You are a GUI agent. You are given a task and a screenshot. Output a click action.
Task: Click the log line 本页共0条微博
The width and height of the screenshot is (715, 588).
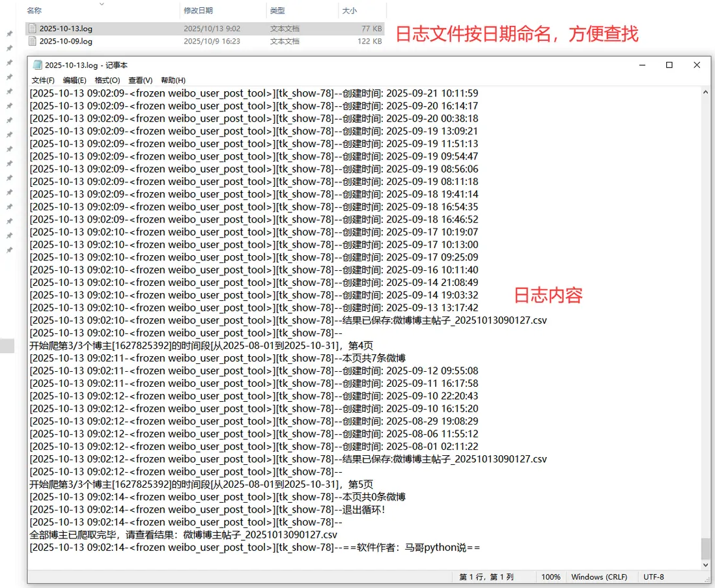point(217,497)
